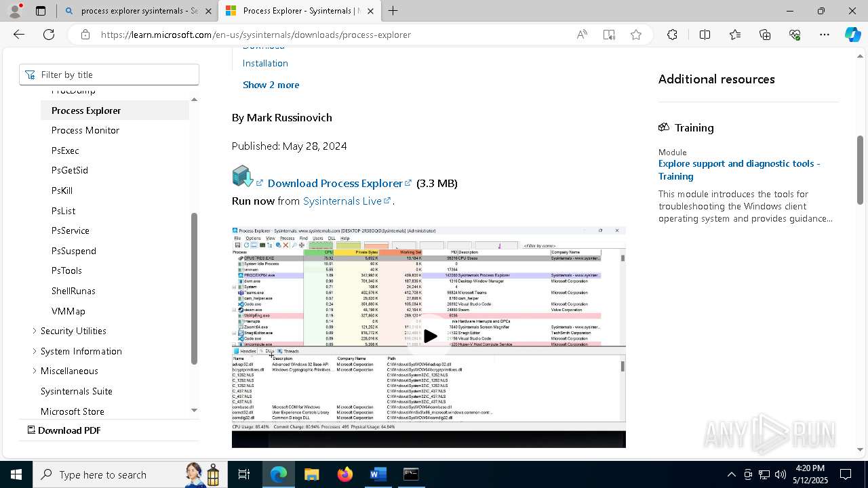Show hidden tray icons
This screenshot has height=488, width=868.
(x=731, y=474)
